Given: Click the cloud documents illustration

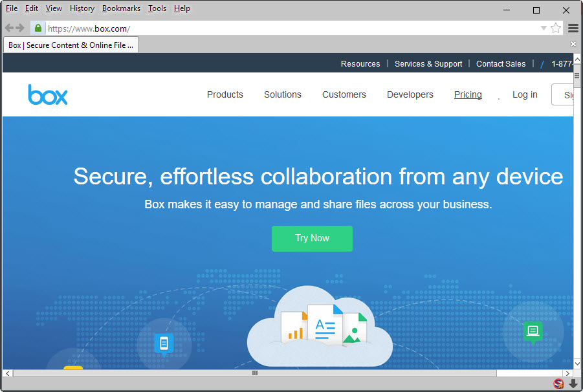Looking at the screenshot, I should pyautogui.click(x=320, y=326).
